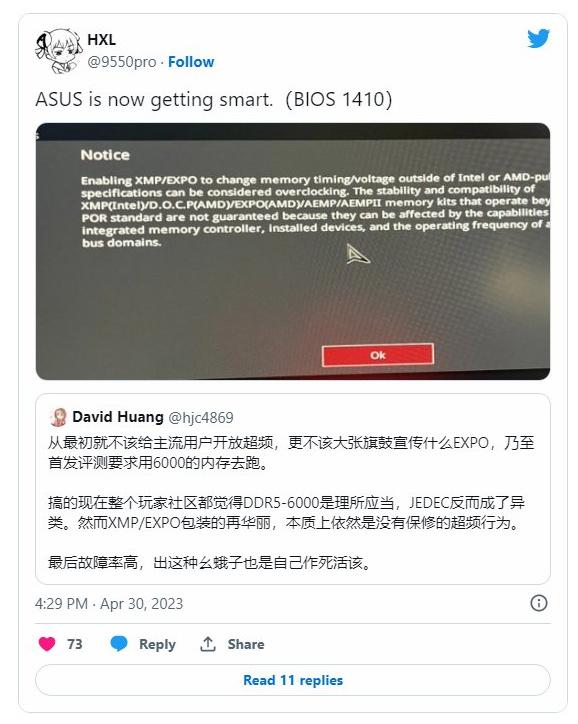
Task: Click the share upload arrow icon
Action: tap(208, 644)
